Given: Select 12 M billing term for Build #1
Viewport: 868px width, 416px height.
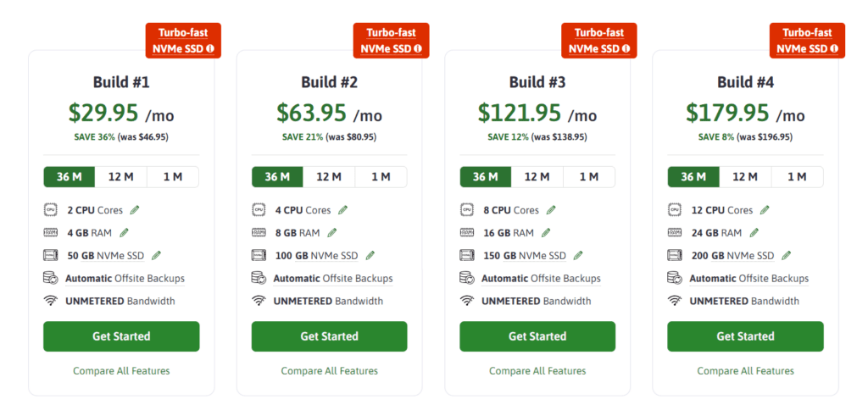Looking at the screenshot, I should coord(120,177).
